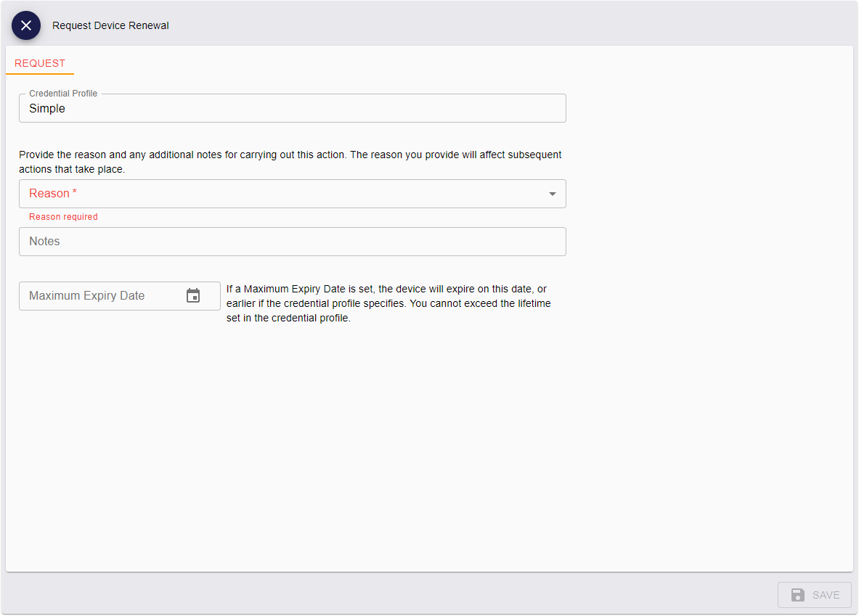Click the empty area below the form
The height and width of the screenshot is (616, 859).
(x=428, y=450)
